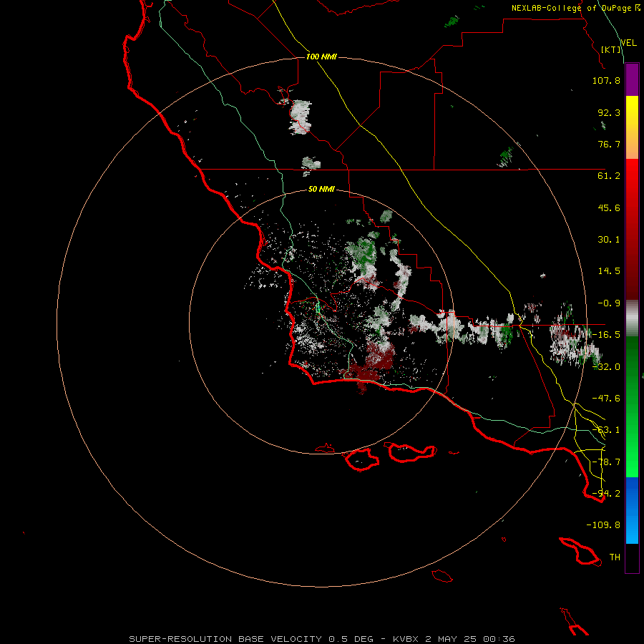Select the -78.7 scale value
This screenshot has height=644, width=644.
tap(606, 462)
